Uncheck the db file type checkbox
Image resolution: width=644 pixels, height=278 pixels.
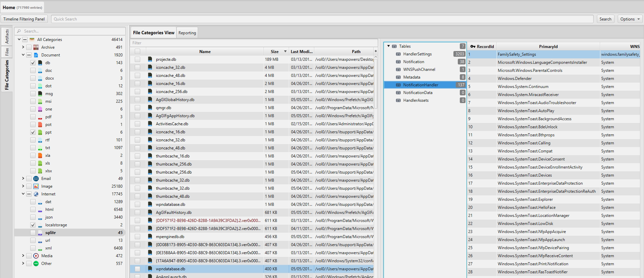click(x=33, y=63)
